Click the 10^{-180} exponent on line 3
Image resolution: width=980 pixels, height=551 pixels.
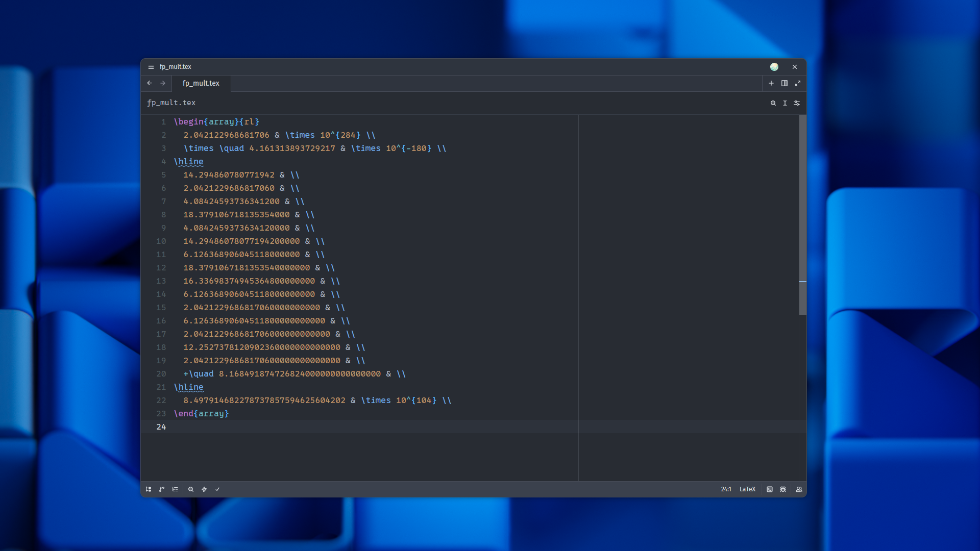[x=408, y=148]
